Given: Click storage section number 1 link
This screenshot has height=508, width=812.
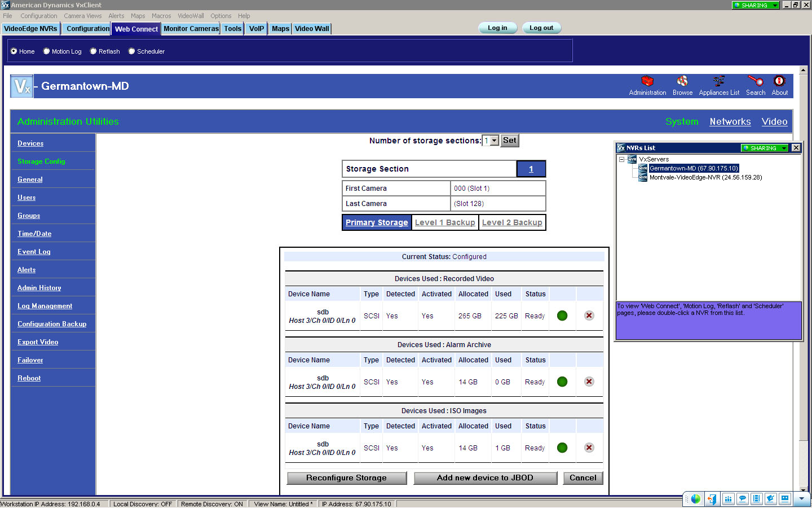Looking at the screenshot, I should [x=531, y=169].
